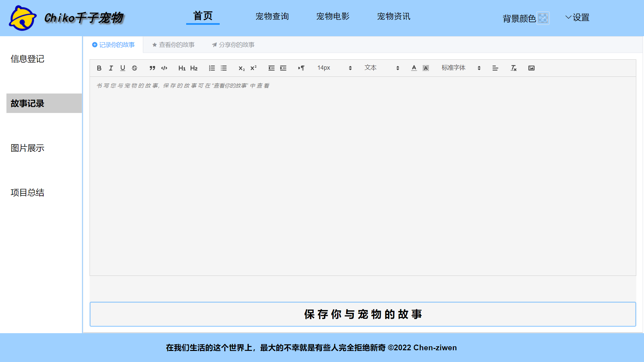Screen dimensions: 644x362
Task: Insert a blockquote in the story editor
Action: pyautogui.click(x=152, y=68)
